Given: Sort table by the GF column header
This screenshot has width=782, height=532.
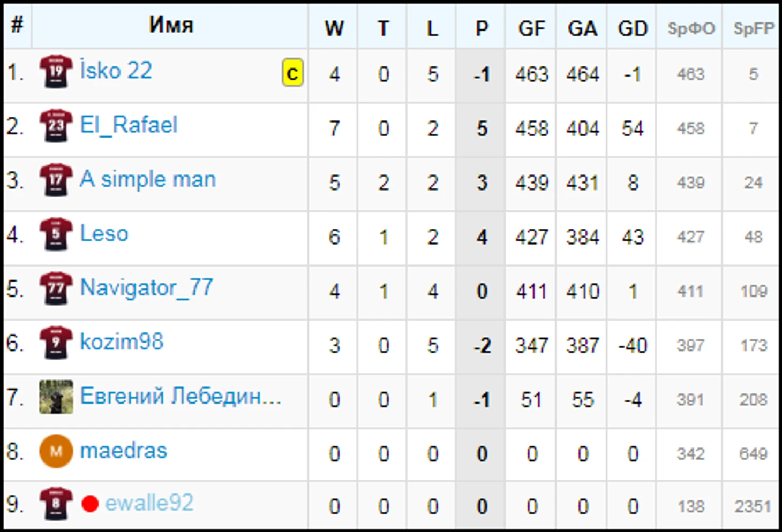Looking at the screenshot, I should 531,28.
